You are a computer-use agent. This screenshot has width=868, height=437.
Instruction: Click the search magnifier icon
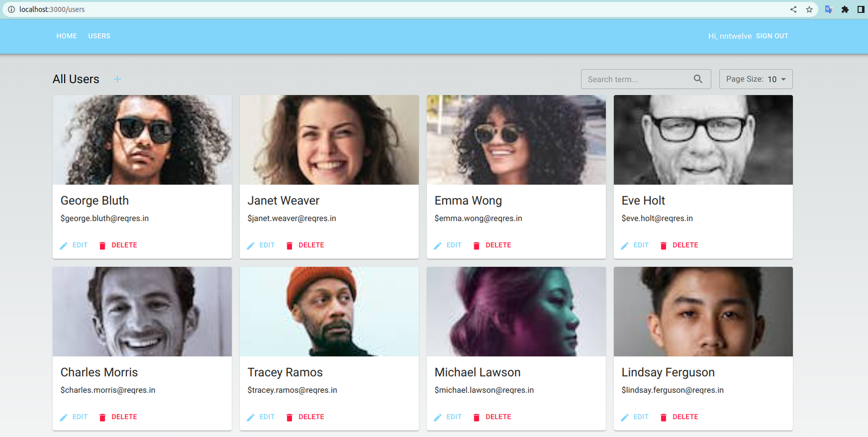698,79
